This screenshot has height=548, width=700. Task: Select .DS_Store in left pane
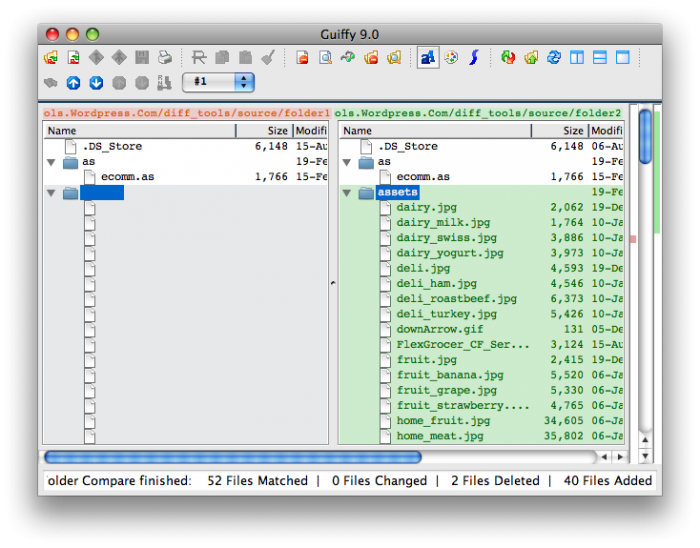click(186, 146)
